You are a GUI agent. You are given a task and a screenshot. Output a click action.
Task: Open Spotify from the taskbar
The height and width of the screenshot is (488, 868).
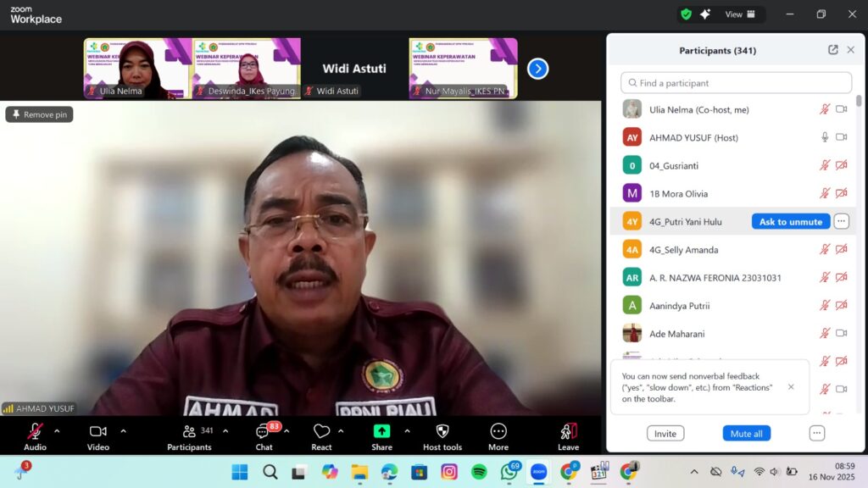pos(479,472)
